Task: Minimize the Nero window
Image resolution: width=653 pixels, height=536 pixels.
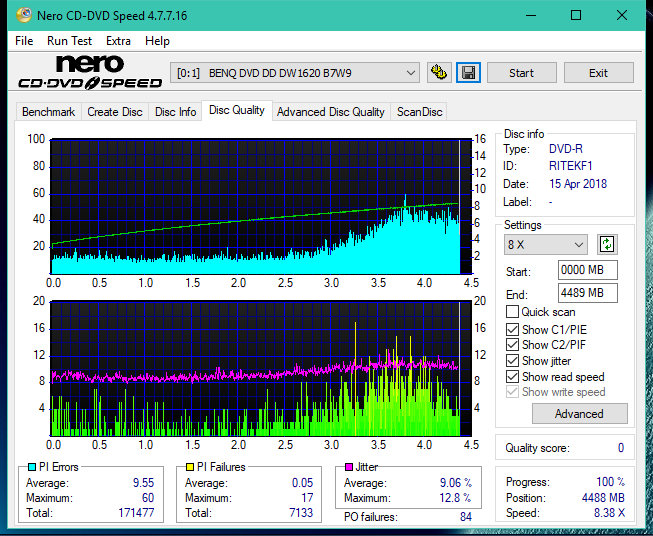Action: [x=531, y=15]
